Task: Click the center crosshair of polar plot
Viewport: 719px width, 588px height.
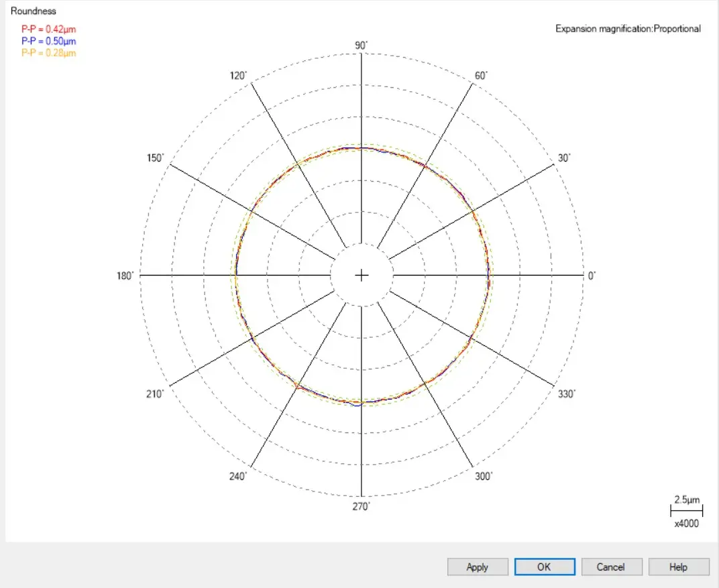Action: coord(362,275)
